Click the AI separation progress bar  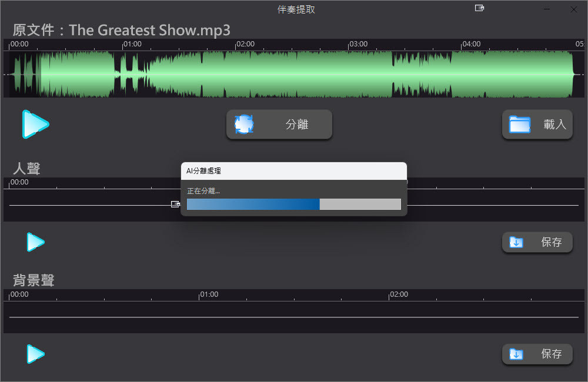294,204
